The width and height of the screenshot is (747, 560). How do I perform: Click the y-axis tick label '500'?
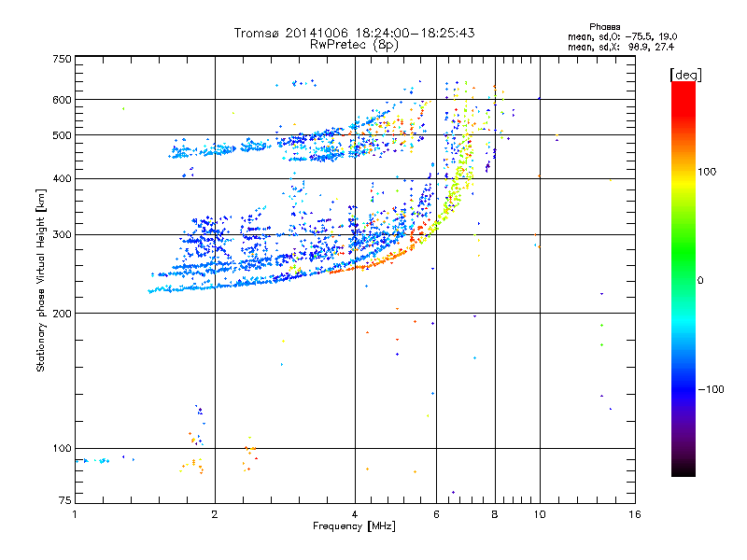[62, 134]
